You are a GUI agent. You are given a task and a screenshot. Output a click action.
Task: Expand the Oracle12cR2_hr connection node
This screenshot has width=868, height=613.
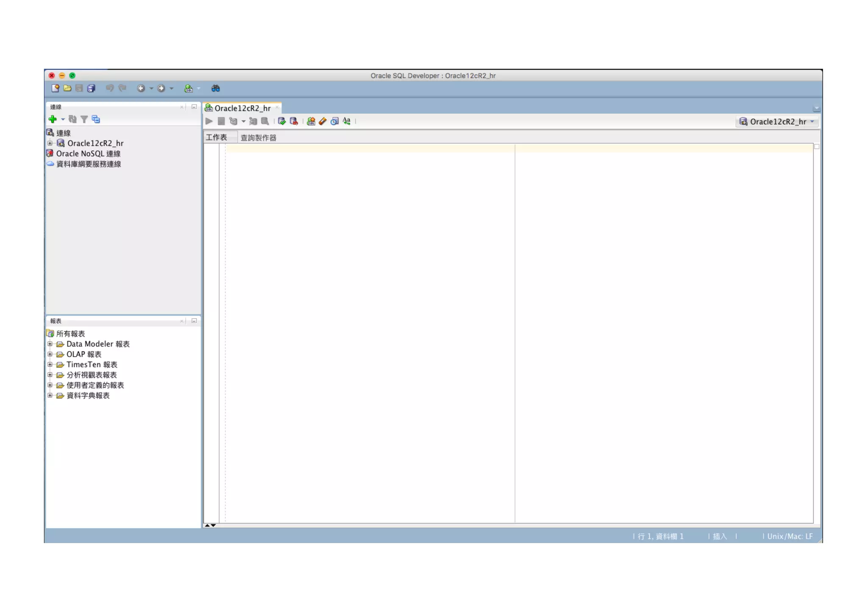pyautogui.click(x=50, y=143)
